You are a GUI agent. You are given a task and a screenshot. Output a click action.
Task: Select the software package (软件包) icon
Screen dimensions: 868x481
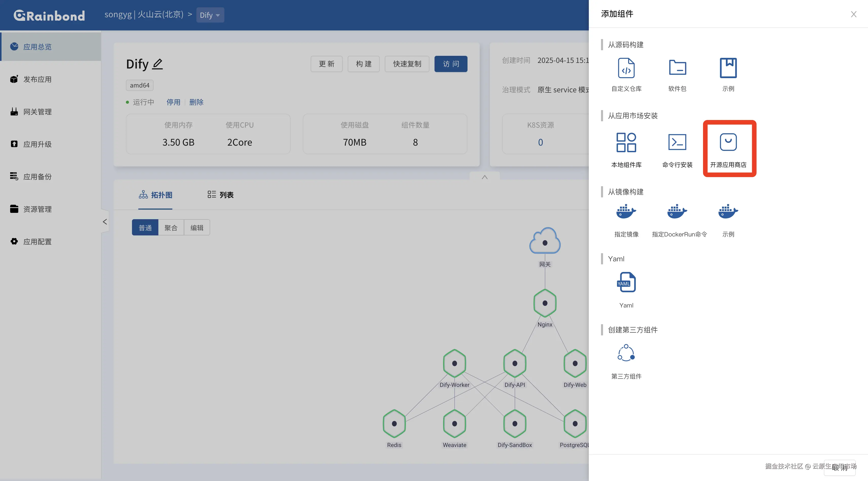click(x=677, y=68)
